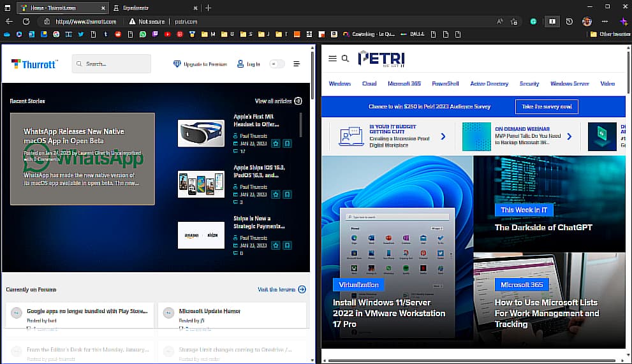Screen dimensions: 632x364
Task: Go back with the browser back arrow
Action: tap(9, 22)
